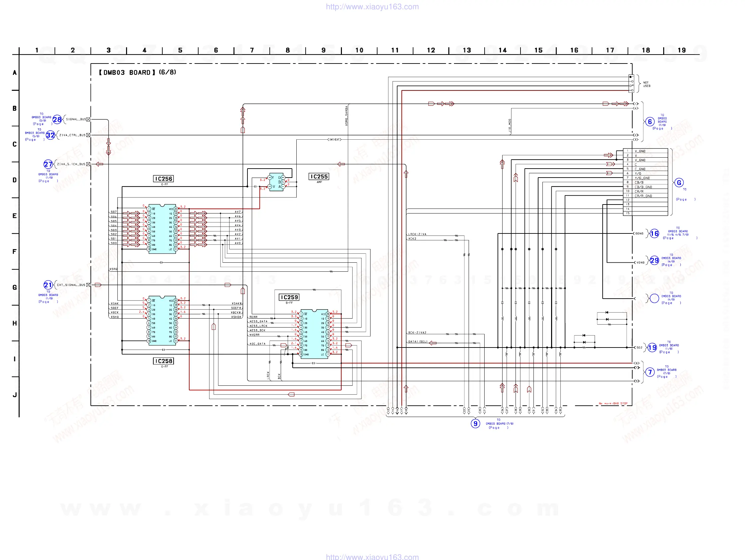Click circled reference number 6

point(650,122)
